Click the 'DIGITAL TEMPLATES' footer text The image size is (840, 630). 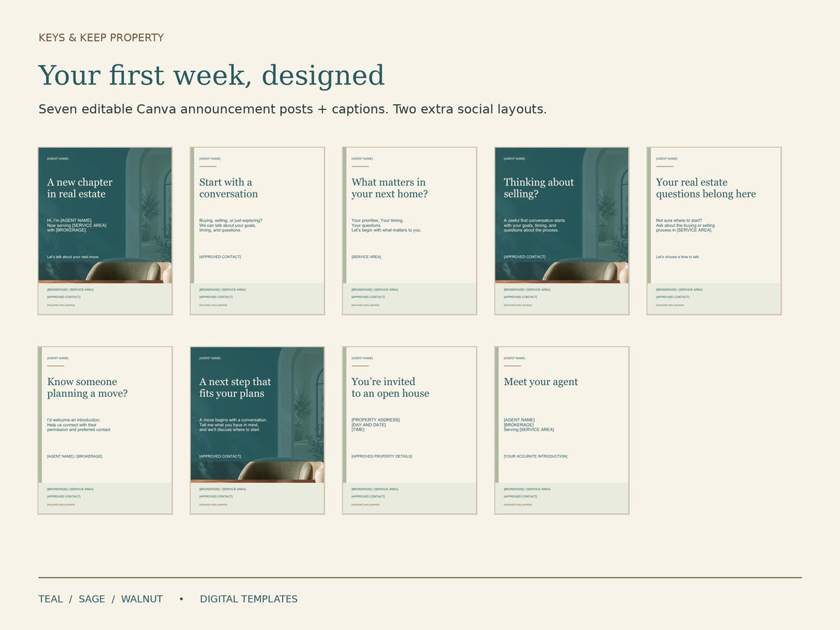(x=248, y=599)
